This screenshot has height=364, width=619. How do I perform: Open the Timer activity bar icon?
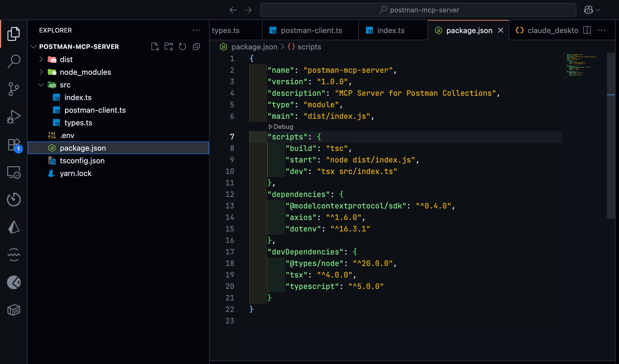pyautogui.click(x=14, y=200)
